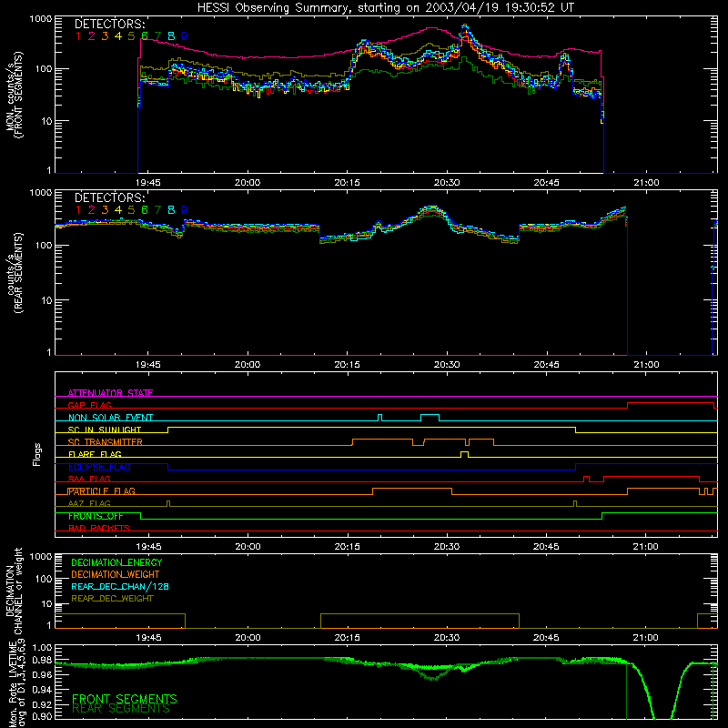
Task: Select magenta detector 2 in front segments legend
Action: pyautogui.click(x=92, y=36)
